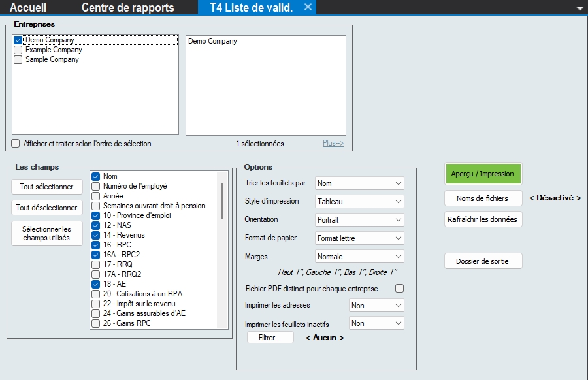Close the T4 Liste de valid. tab
This screenshot has height=380, width=588.
pyautogui.click(x=308, y=7)
